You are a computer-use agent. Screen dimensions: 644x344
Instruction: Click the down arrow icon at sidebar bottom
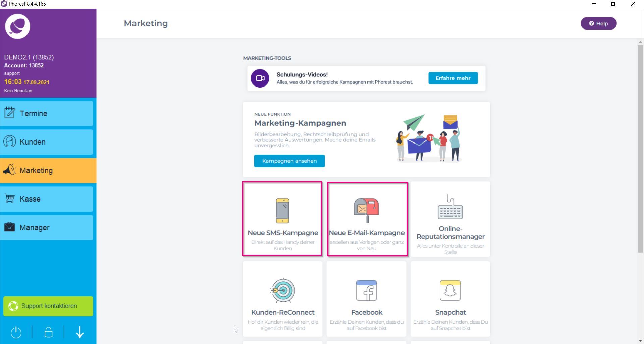point(80,332)
